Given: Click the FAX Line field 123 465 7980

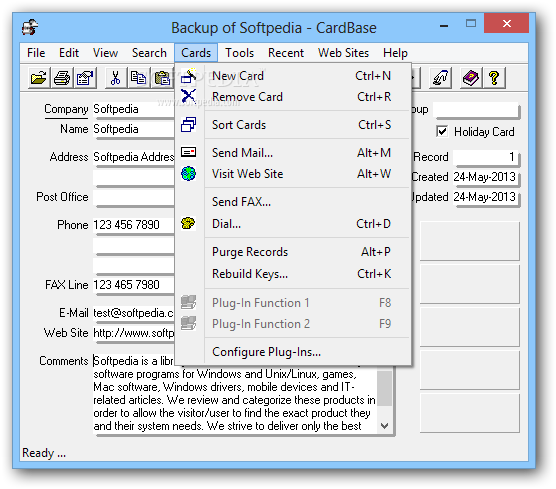Looking at the screenshot, I should [134, 284].
